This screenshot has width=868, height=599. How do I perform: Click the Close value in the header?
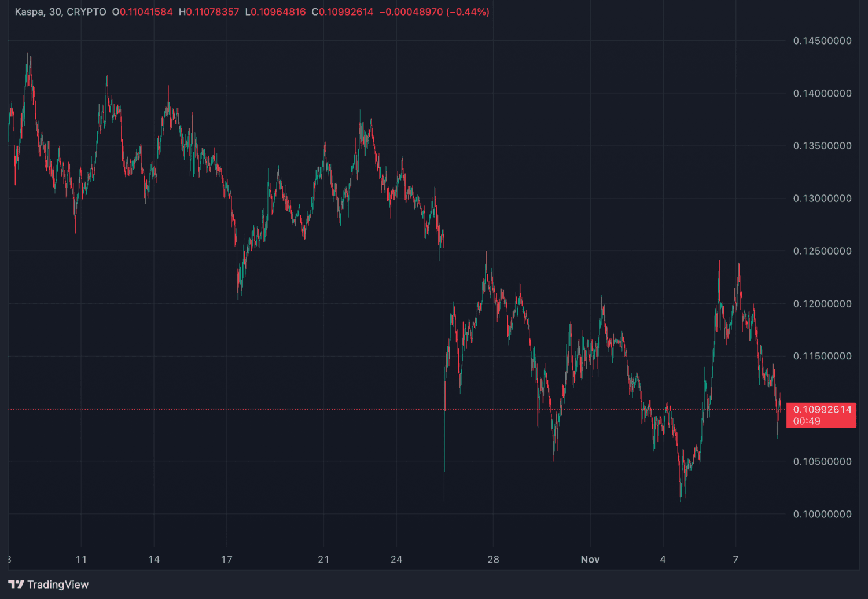(346, 12)
